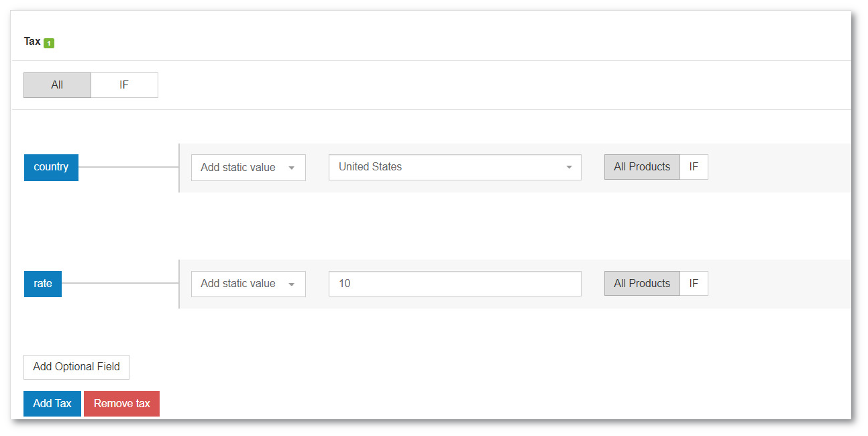This screenshot has height=436, width=868.
Task: Click caret arrow in rate's static value dropdown
Action: (x=291, y=284)
